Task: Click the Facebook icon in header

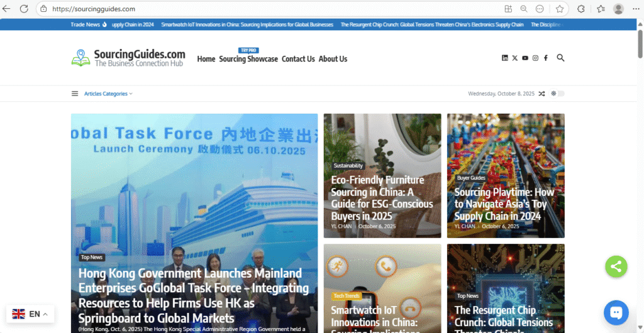Action: (545, 58)
